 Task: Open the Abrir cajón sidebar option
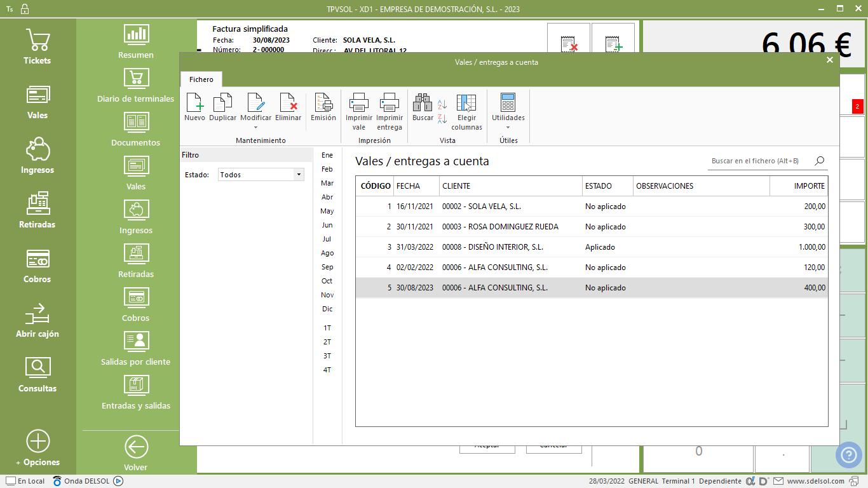pos(37,321)
